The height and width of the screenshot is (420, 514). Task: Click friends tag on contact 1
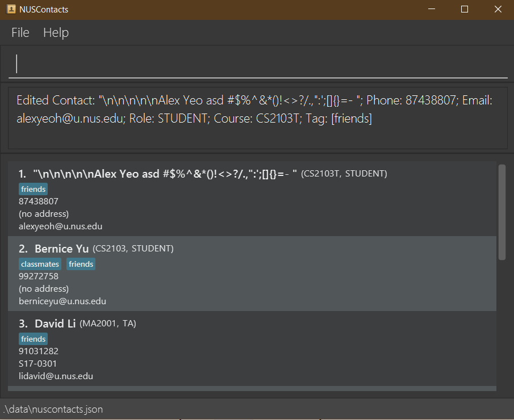point(33,189)
